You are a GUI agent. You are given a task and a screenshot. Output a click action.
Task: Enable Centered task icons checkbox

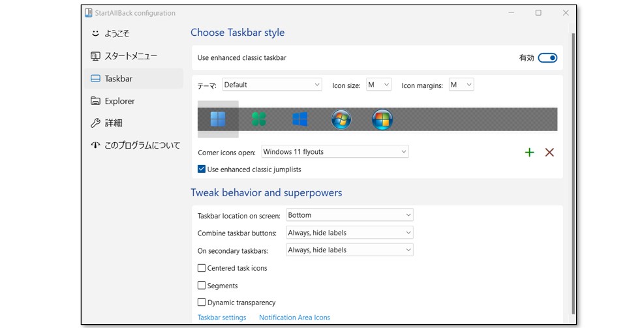(x=201, y=268)
